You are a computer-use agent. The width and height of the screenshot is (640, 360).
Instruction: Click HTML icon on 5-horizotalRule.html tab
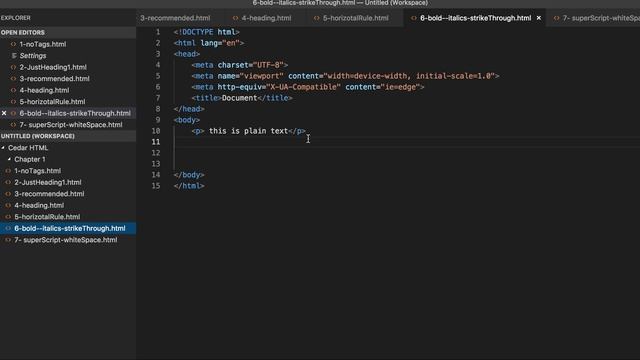pyautogui.click(x=317, y=18)
